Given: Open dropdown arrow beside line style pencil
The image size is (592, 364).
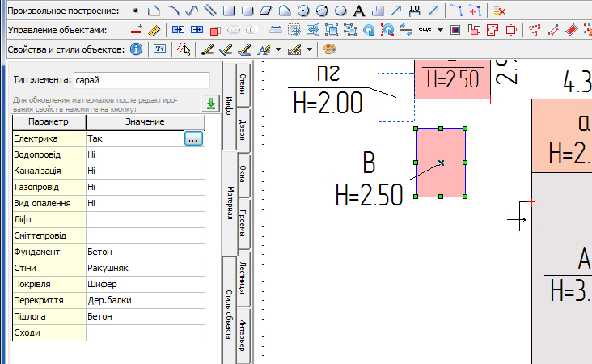Looking at the screenshot, I should pyautogui.click(x=310, y=49).
